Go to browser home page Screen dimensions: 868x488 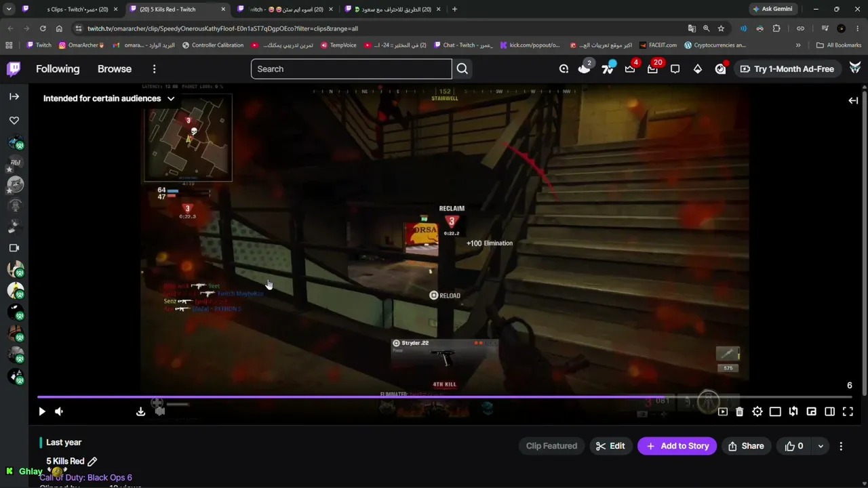coord(59,28)
